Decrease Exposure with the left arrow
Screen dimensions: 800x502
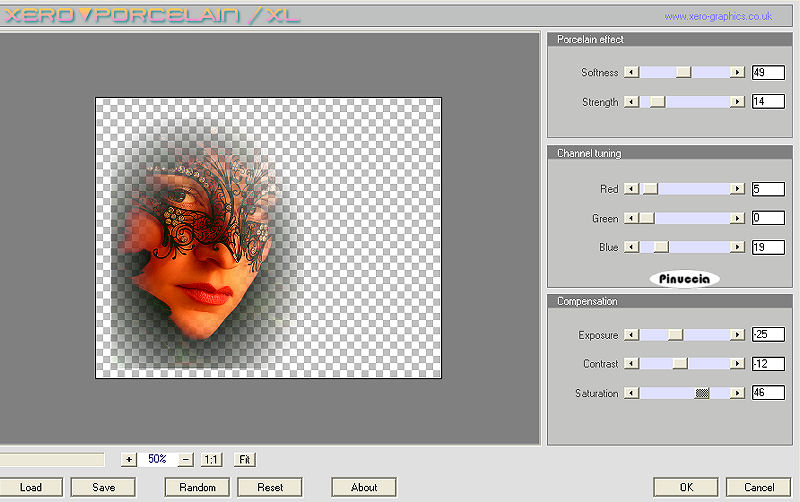coord(632,335)
